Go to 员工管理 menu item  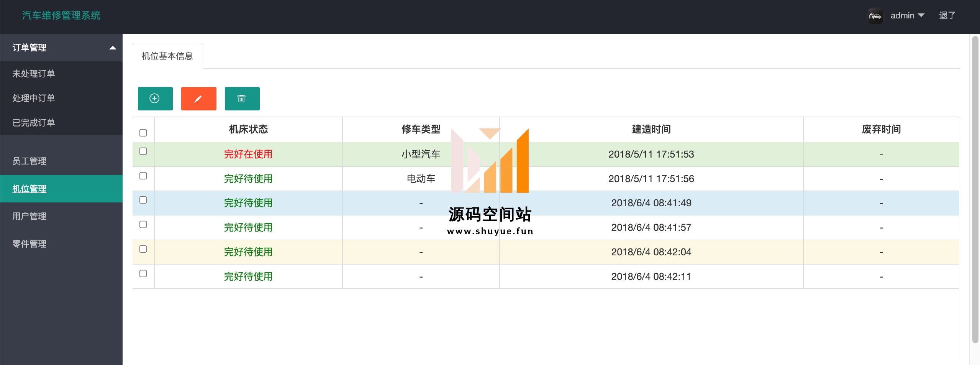(x=61, y=161)
